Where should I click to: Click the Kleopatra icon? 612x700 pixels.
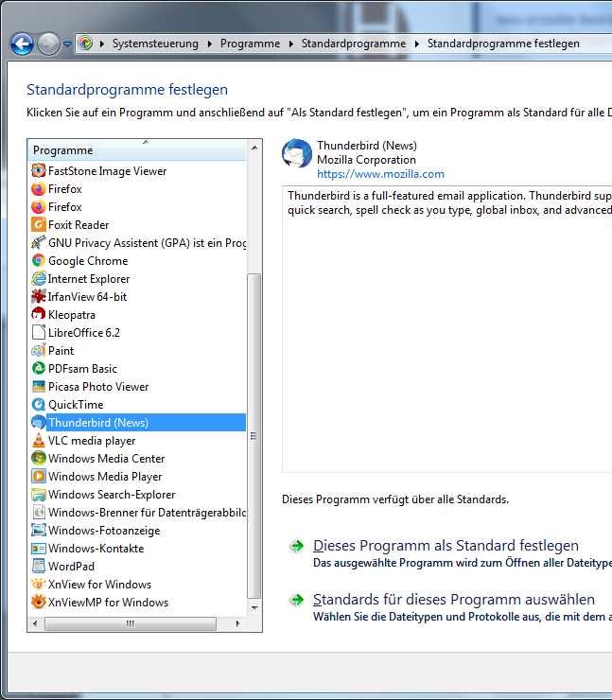[39, 314]
